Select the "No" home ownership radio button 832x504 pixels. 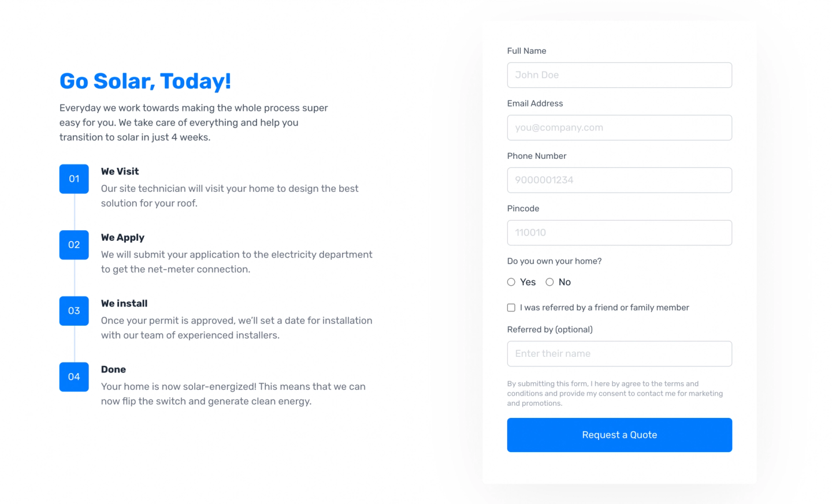[x=549, y=282]
